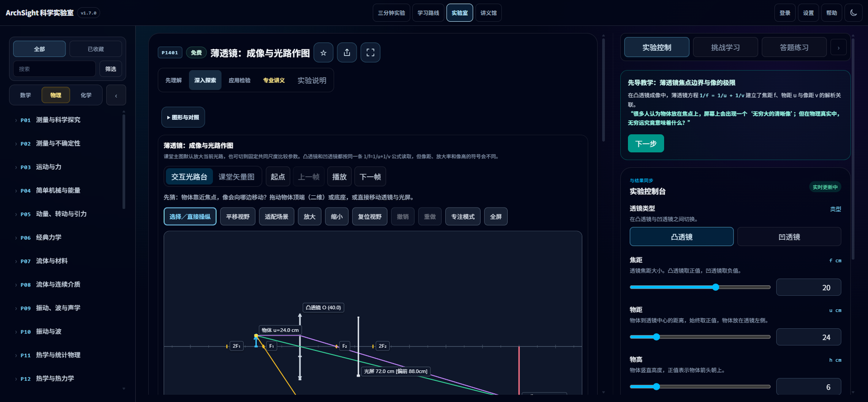868x402 pixels.
Task: Switch to 课堂矢量图 view
Action: tap(236, 177)
